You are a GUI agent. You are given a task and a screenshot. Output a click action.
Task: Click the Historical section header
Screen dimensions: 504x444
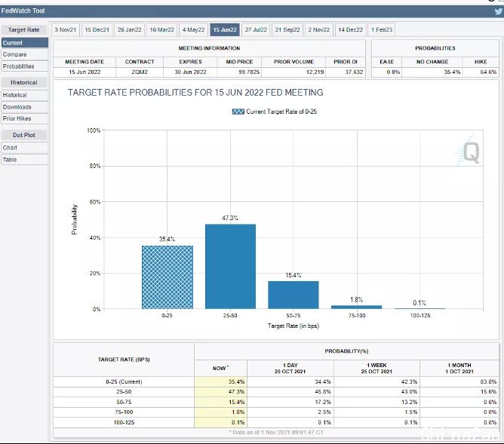[x=24, y=82]
